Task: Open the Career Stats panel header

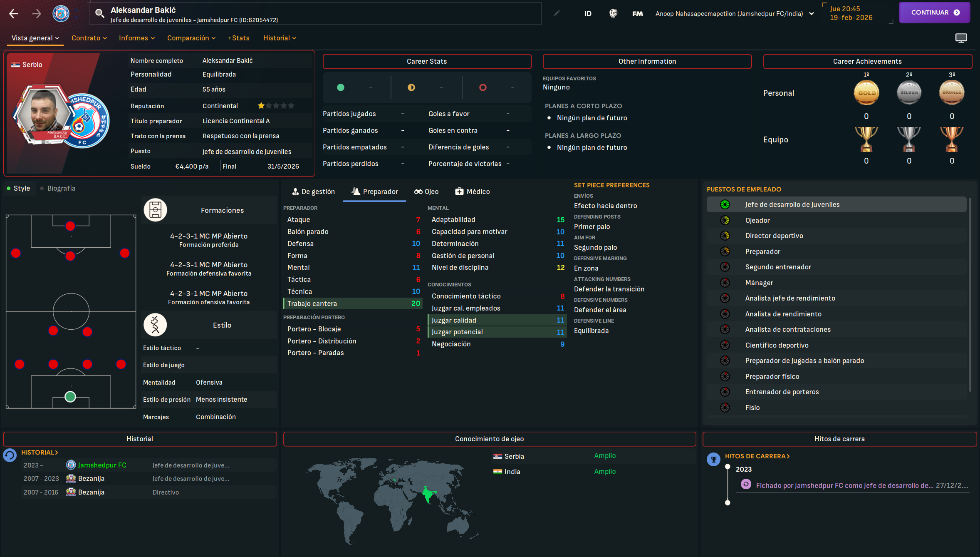Action: pos(427,61)
